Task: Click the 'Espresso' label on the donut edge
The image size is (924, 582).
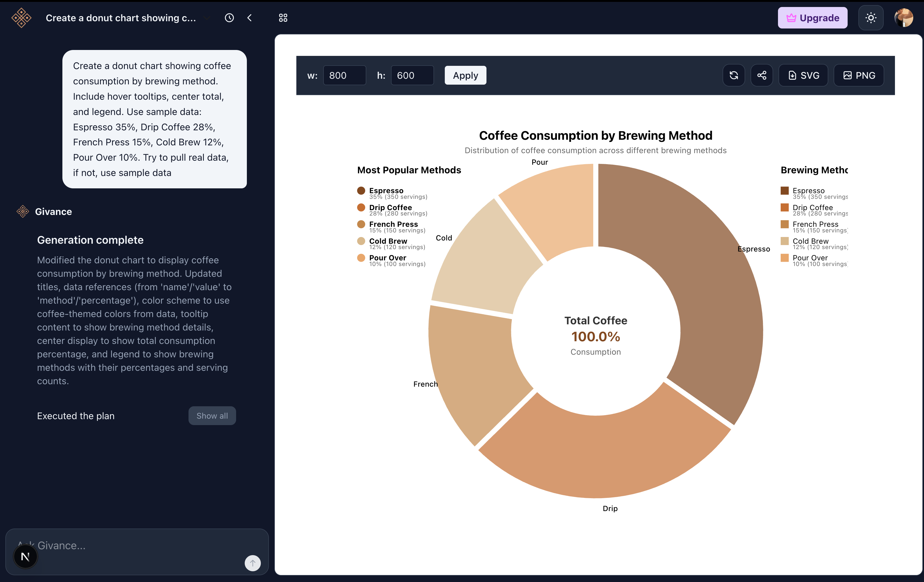Action: (754, 249)
